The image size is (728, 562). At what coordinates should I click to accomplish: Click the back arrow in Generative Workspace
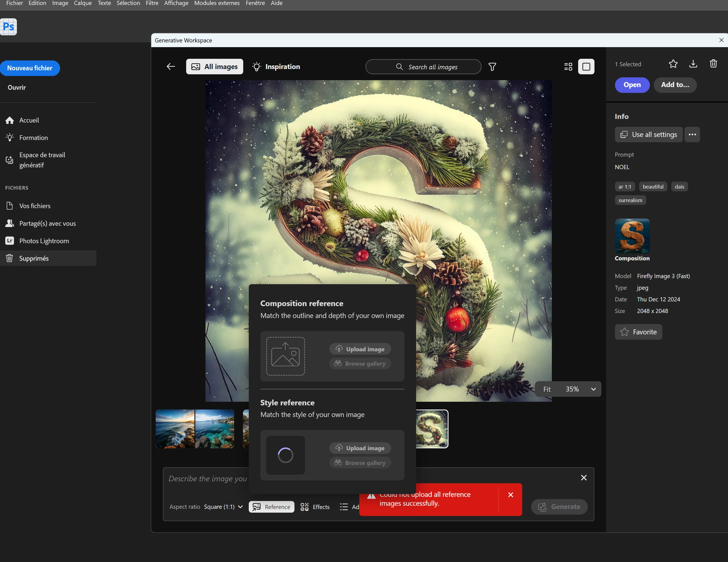[x=171, y=67]
